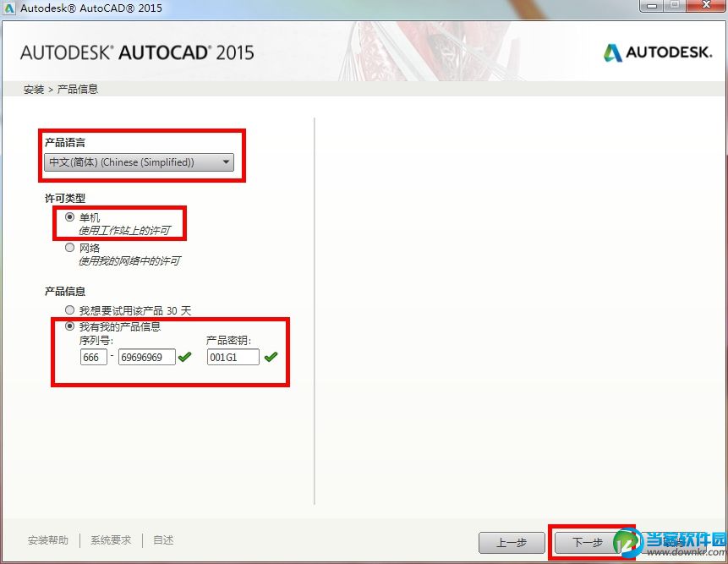The height and width of the screenshot is (564, 728).
Task: Click the product key field 001G1
Action: point(233,357)
